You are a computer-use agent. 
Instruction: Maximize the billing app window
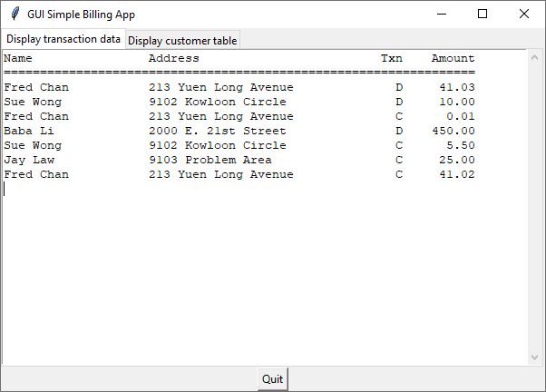point(483,14)
